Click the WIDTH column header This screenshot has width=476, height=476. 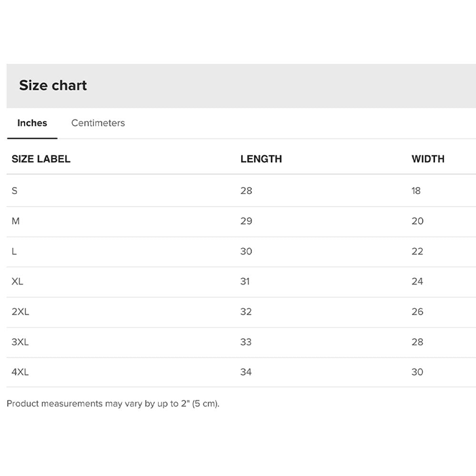427,159
